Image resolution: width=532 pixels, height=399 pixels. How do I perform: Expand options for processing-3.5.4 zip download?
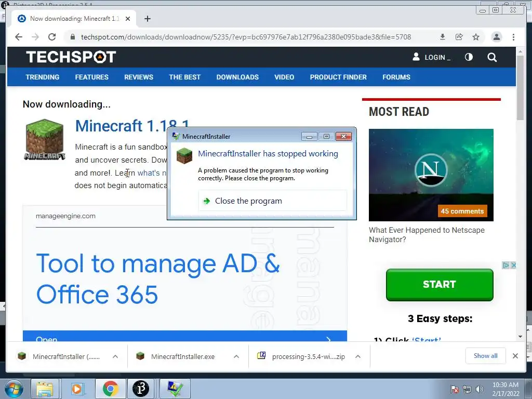357,356
